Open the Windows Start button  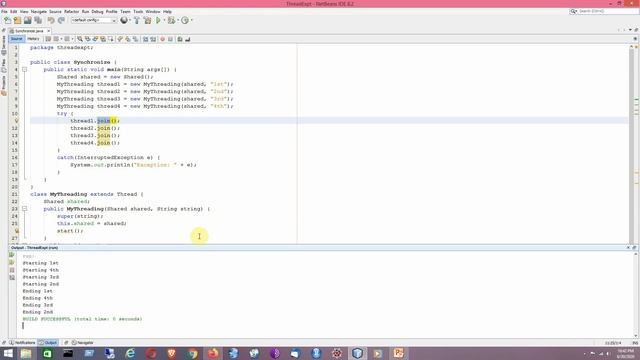(8, 353)
